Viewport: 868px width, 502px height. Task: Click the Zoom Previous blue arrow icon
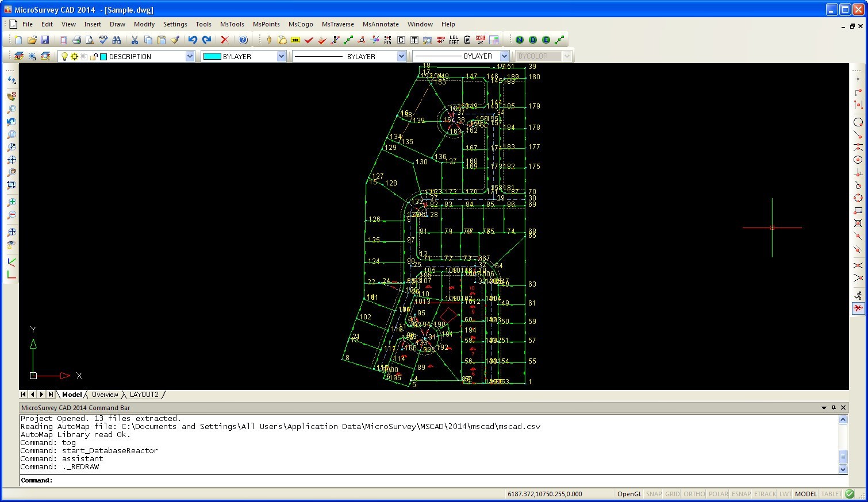pos(11,122)
